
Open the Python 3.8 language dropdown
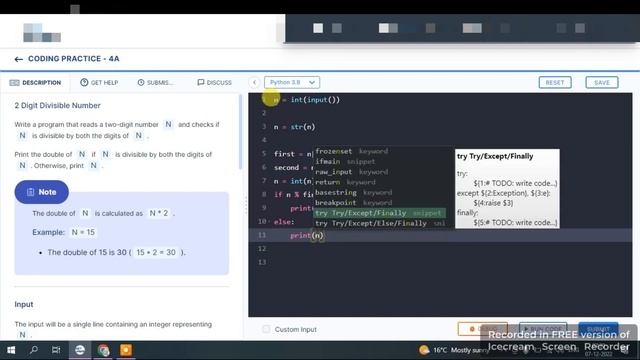click(x=292, y=82)
